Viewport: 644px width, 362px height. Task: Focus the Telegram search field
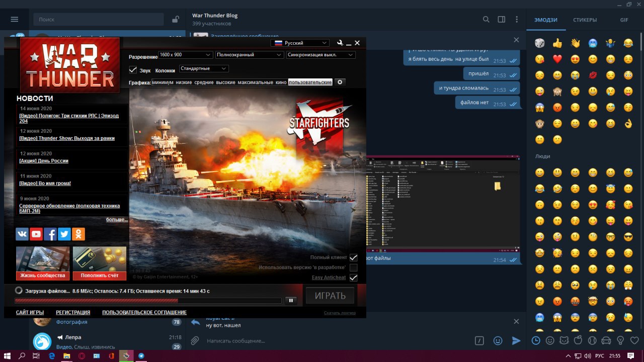pos(99,19)
